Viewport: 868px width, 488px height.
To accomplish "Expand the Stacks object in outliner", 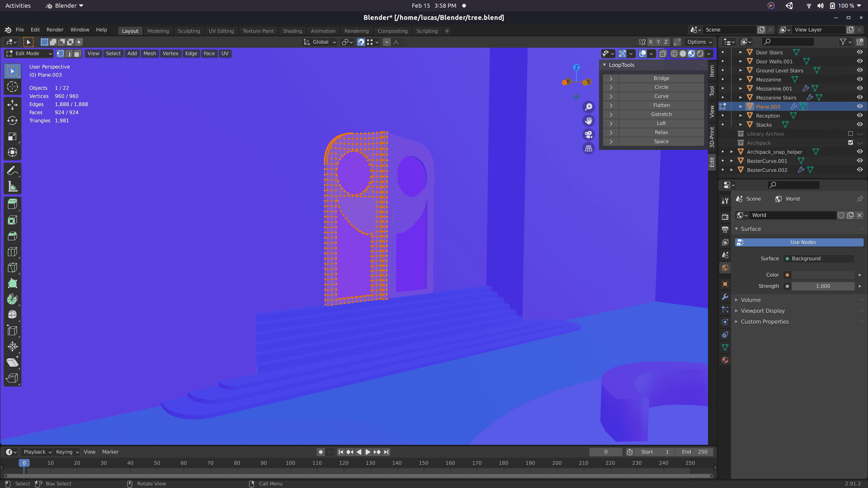I will coord(740,125).
